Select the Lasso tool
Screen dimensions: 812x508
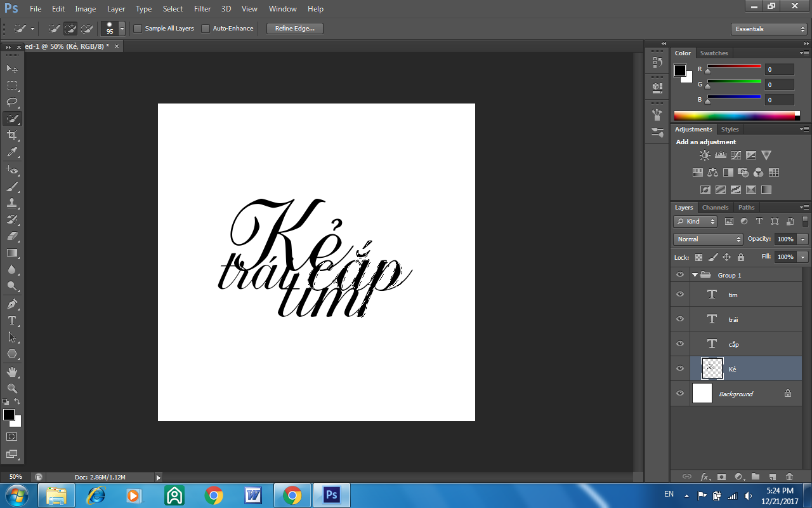pos(12,102)
